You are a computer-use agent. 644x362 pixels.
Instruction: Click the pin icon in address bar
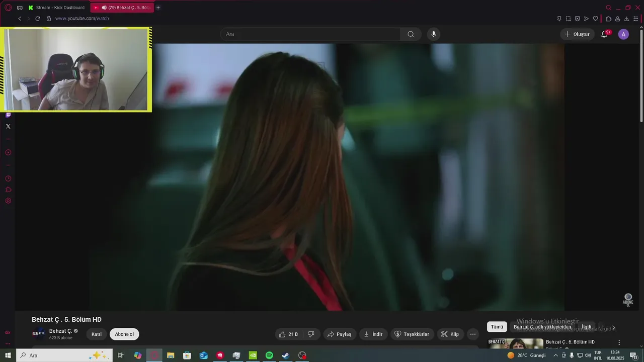tap(559, 19)
